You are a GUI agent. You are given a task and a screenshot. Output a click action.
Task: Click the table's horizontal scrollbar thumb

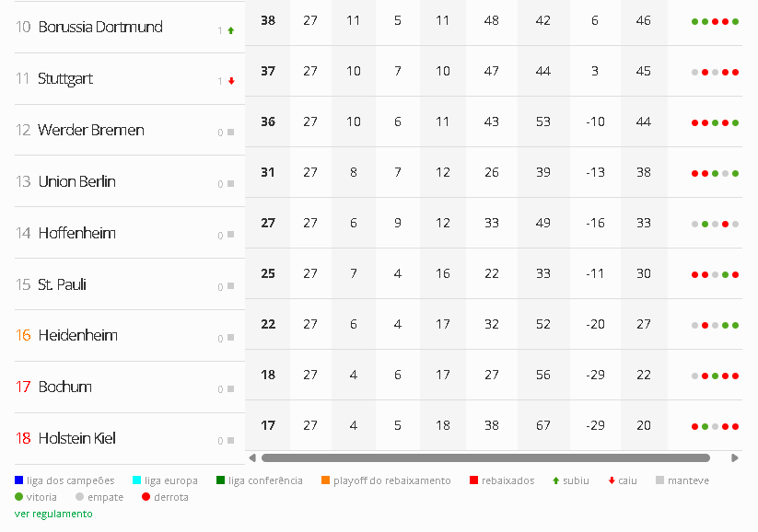coord(485,457)
